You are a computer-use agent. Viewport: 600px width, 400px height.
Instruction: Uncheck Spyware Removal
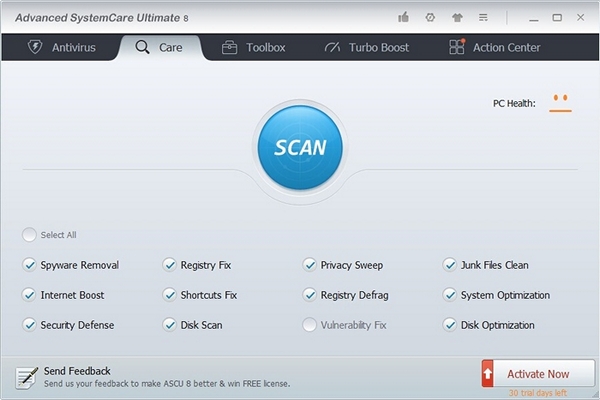point(29,265)
